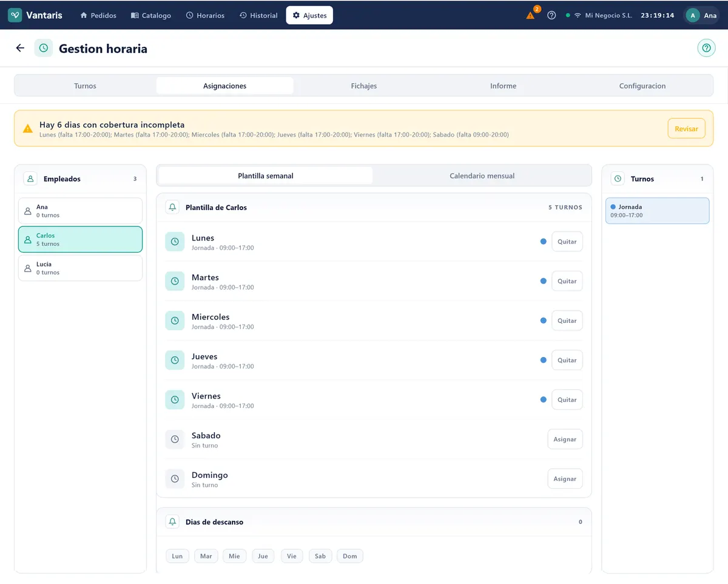Click the help icon in top navbar

pyautogui.click(x=551, y=15)
